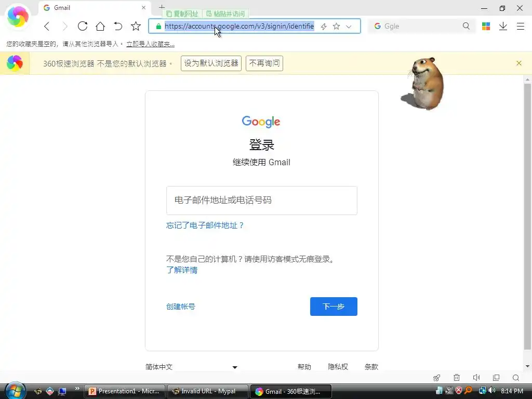Screen dimensions: 532x399
Task: Open 忘记了电子邮件地址 link
Action: (205, 225)
